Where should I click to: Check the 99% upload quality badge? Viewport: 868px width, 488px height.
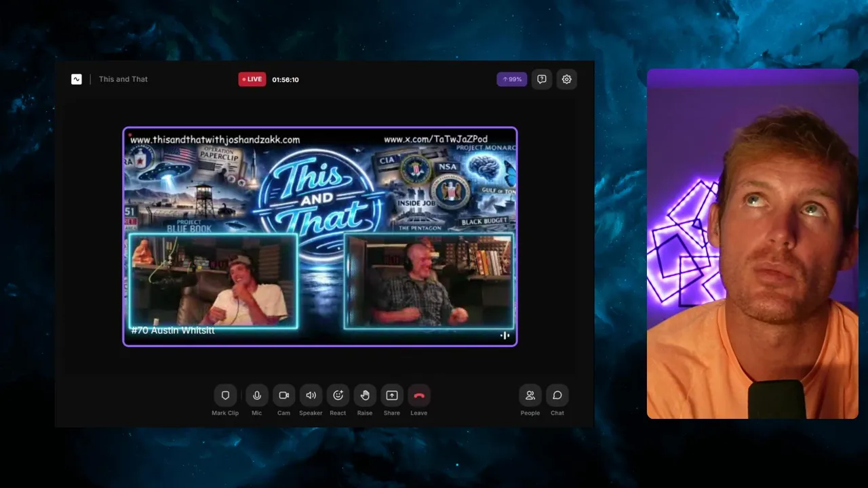tap(512, 79)
